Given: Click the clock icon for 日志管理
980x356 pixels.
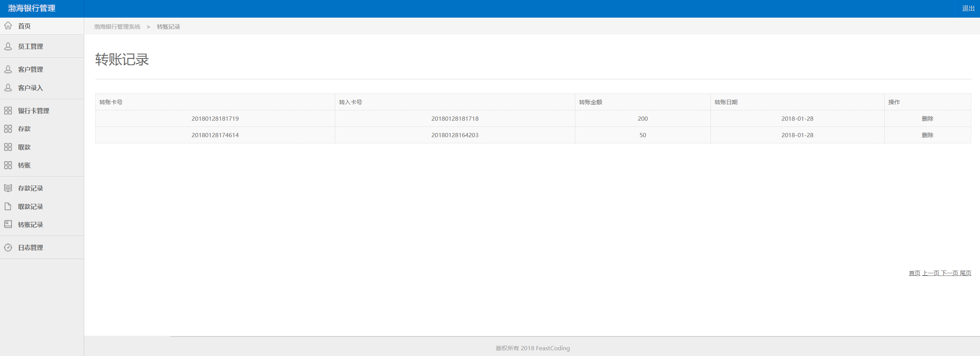Looking at the screenshot, I should pyautogui.click(x=8, y=248).
